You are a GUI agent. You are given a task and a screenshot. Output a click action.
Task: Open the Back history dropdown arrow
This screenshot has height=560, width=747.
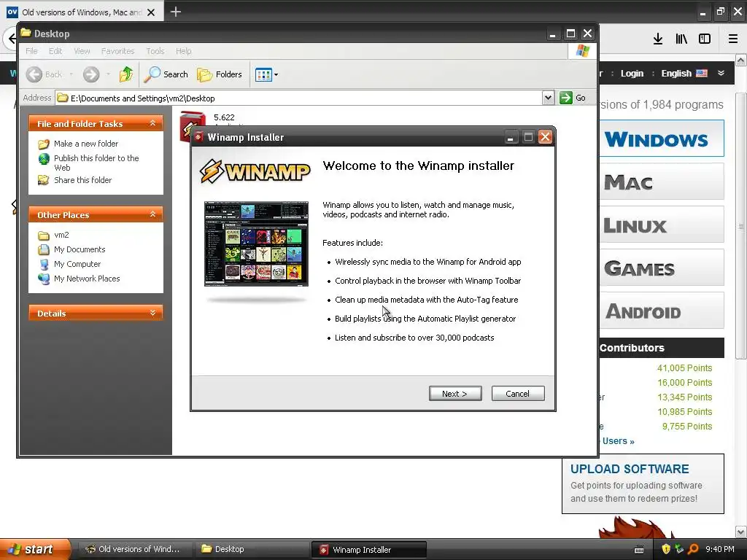[71, 74]
